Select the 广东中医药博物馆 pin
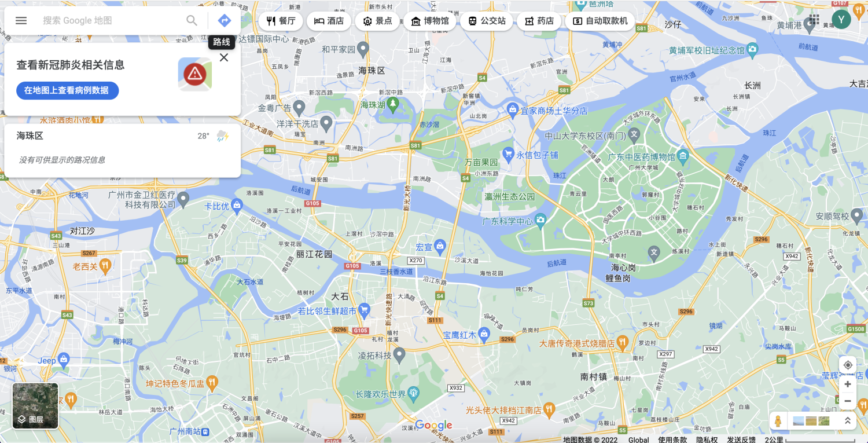This screenshot has height=443, width=868. pos(683,155)
